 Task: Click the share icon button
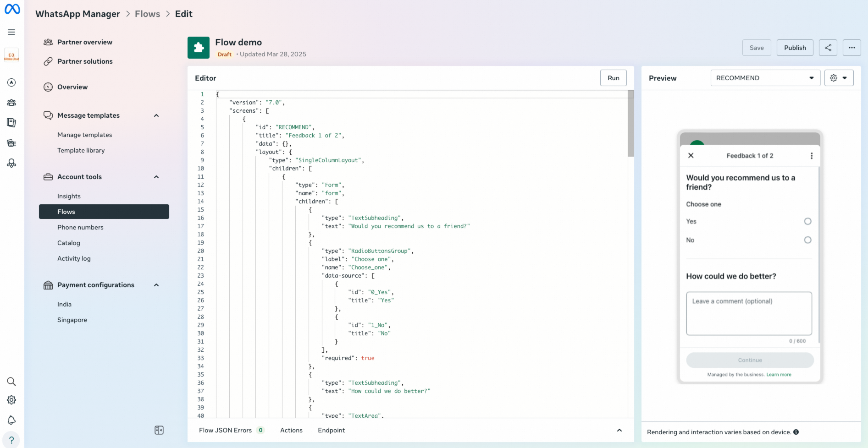coord(828,48)
